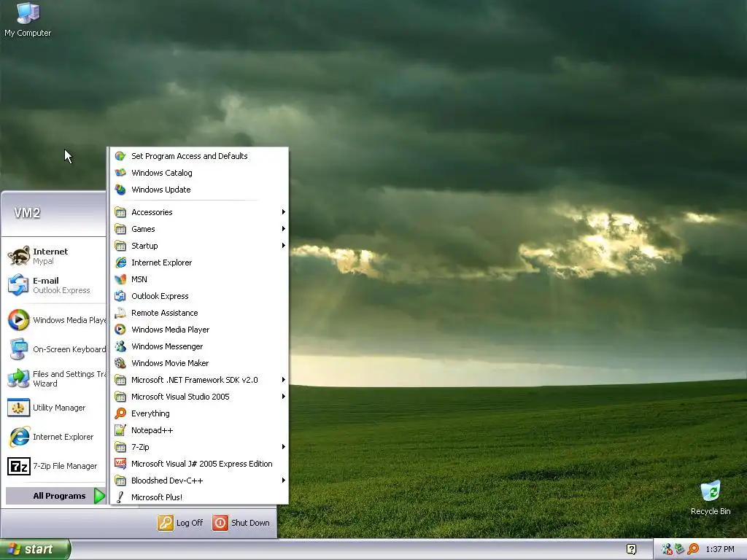Open the Recycle Bin desktop icon
This screenshot has height=560, width=747.
(x=711, y=498)
